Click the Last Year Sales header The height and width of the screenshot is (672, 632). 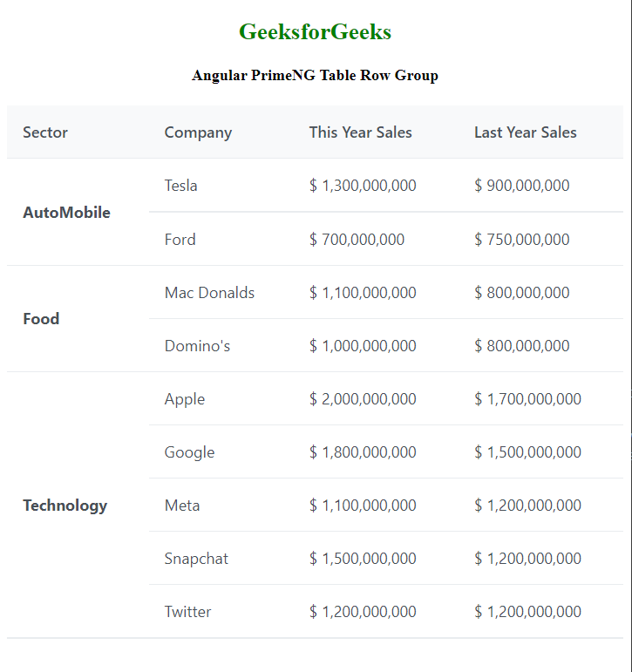click(525, 132)
